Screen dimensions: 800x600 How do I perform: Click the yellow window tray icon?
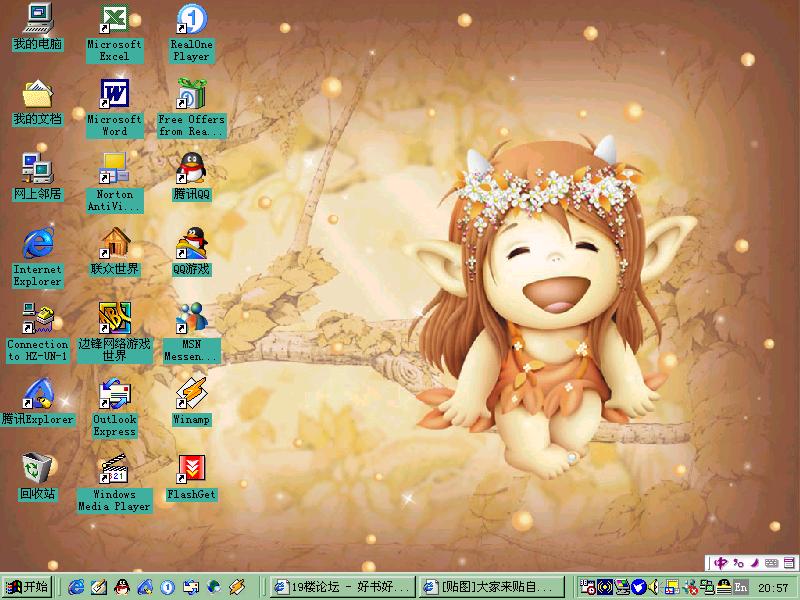[x=671, y=587]
